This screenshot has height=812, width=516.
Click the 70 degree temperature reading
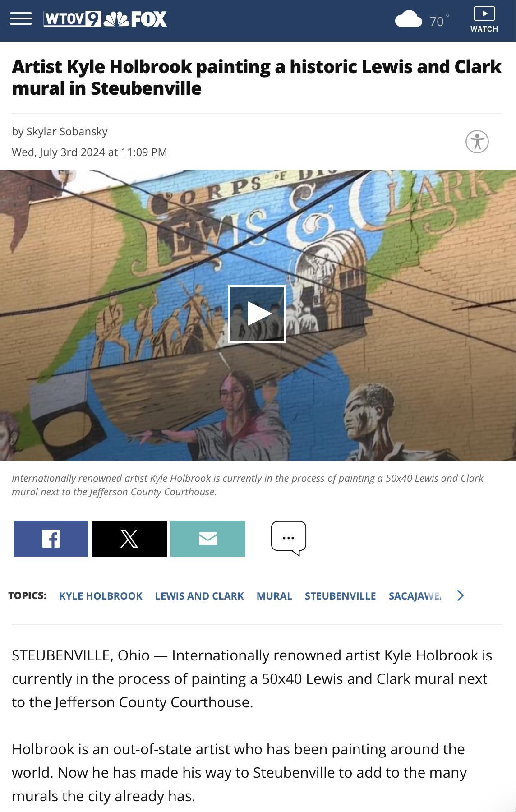[x=439, y=21]
